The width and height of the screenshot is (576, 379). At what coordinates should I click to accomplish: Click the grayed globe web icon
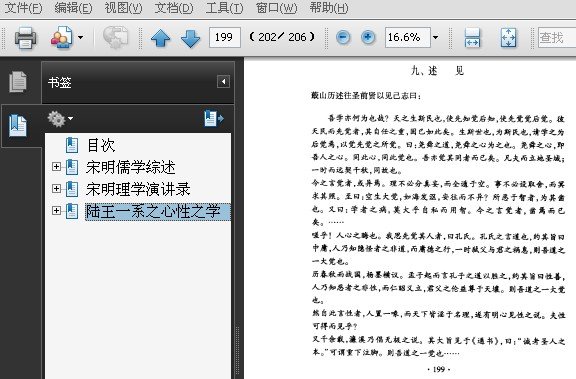coord(115,37)
